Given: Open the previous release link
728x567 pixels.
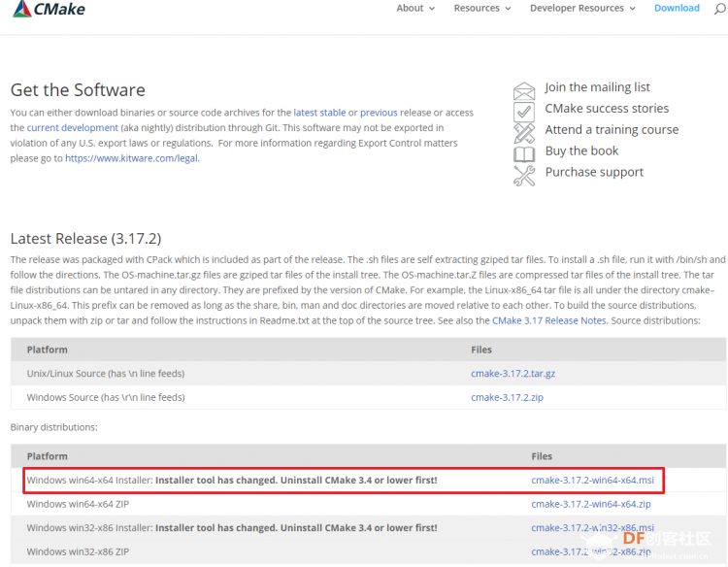Looking at the screenshot, I should pyautogui.click(x=379, y=113).
